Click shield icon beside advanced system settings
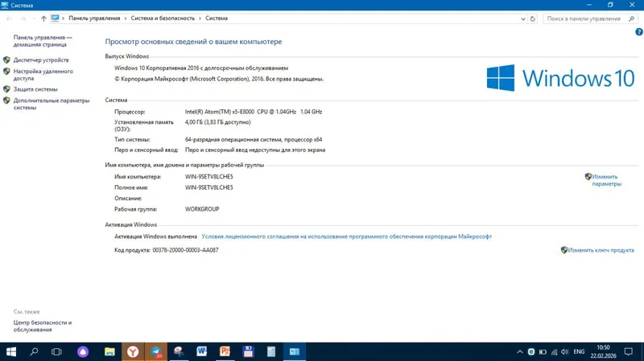 (6, 101)
